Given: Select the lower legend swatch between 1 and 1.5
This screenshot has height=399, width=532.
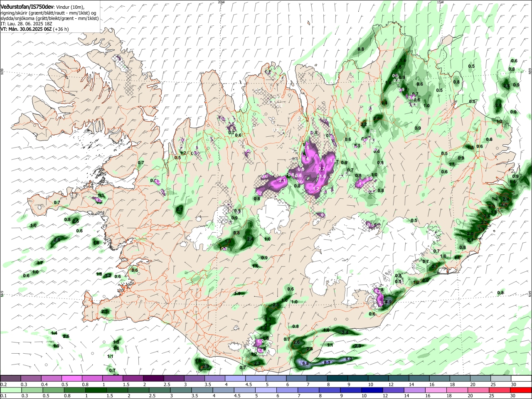Looking at the screenshot, I should (x=96, y=390).
